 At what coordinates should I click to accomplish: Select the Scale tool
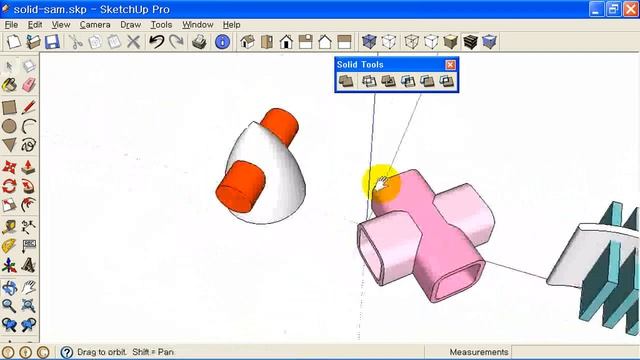[9, 204]
